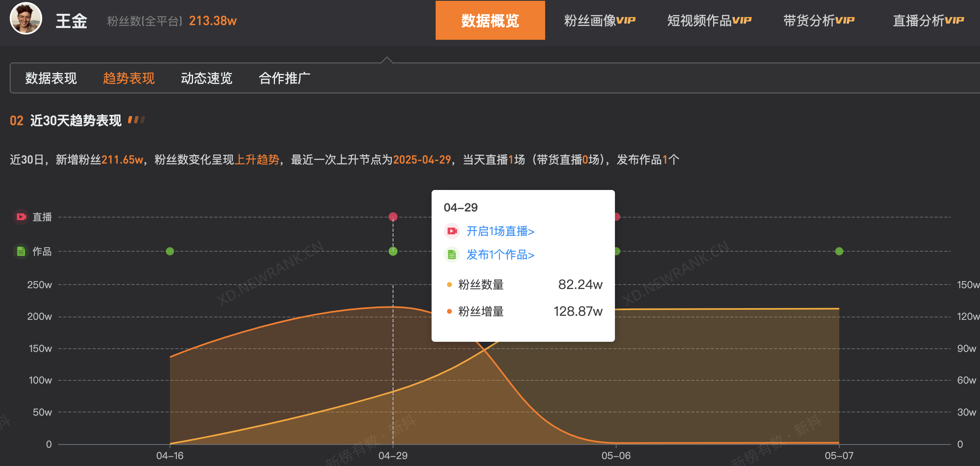This screenshot has width=980, height=466.
Task: Switch to the 合作推广 sub-tab
Action: [284, 78]
